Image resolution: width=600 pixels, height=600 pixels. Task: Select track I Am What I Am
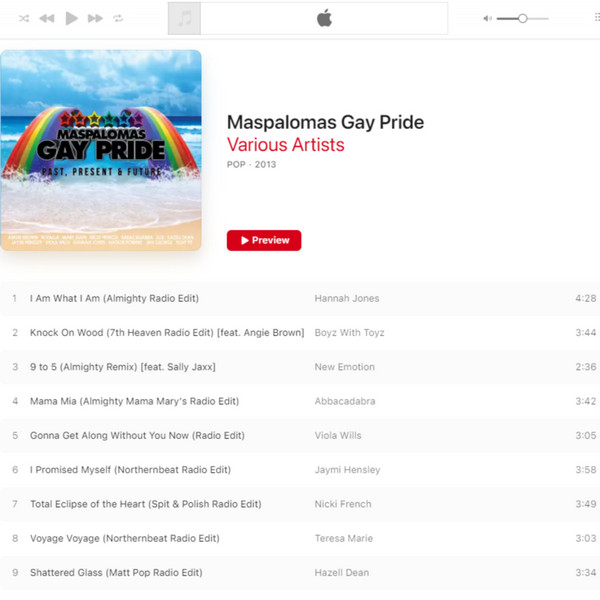(x=300, y=298)
